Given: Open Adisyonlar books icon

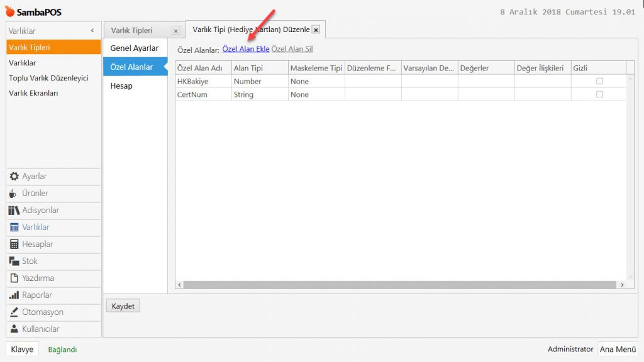Looking at the screenshot, I should 14,211.
